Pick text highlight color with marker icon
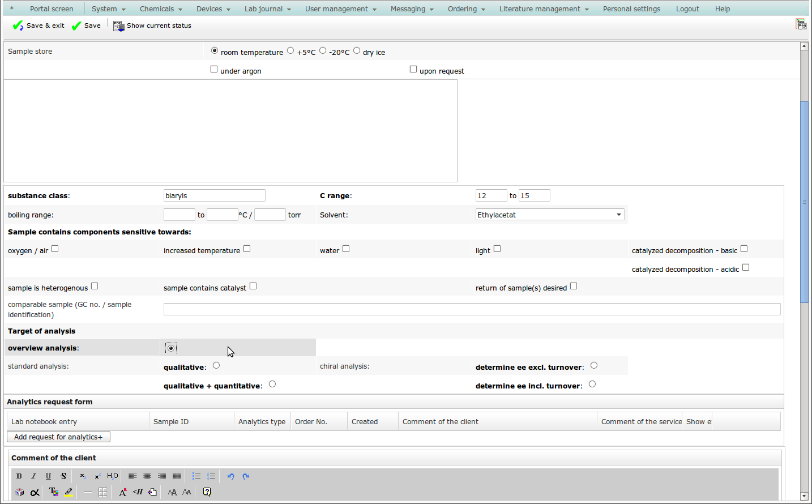This screenshot has height=504, width=812. [x=69, y=492]
